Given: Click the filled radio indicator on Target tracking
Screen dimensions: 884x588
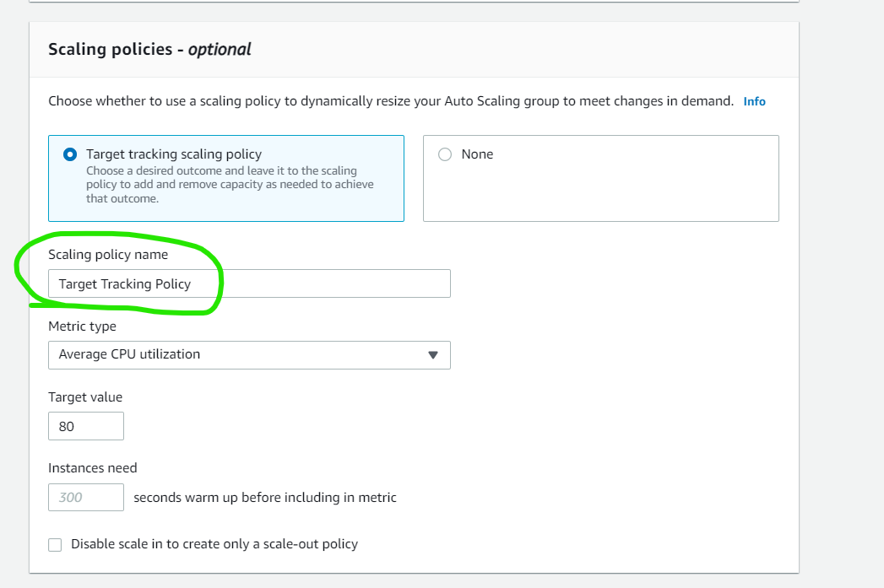Looking at the screenshot, I should click(x=69, y=154).
